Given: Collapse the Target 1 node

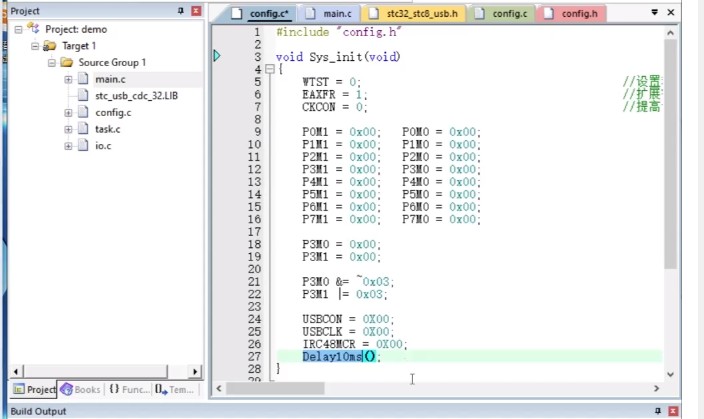Looking at the screenshot, I should [35, 46].
